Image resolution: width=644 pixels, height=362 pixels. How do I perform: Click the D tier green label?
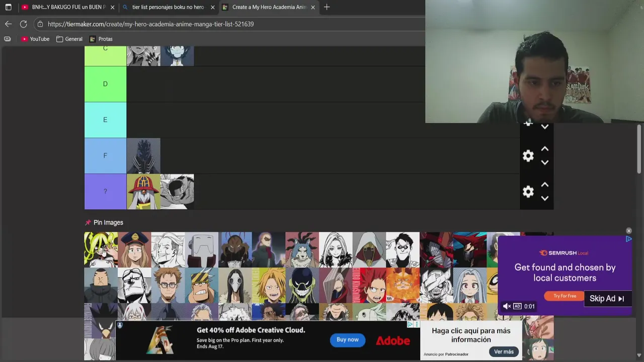click(x=105, y=84)
